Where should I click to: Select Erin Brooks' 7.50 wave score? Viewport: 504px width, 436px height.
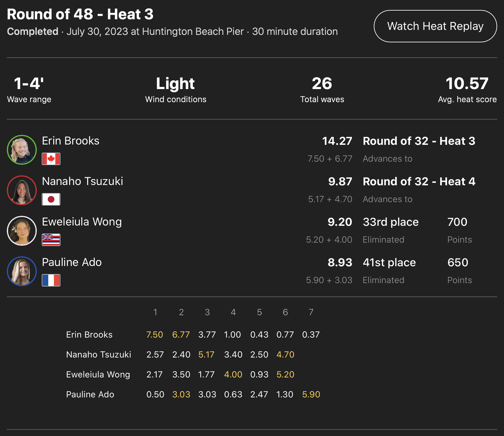[155, 334]
